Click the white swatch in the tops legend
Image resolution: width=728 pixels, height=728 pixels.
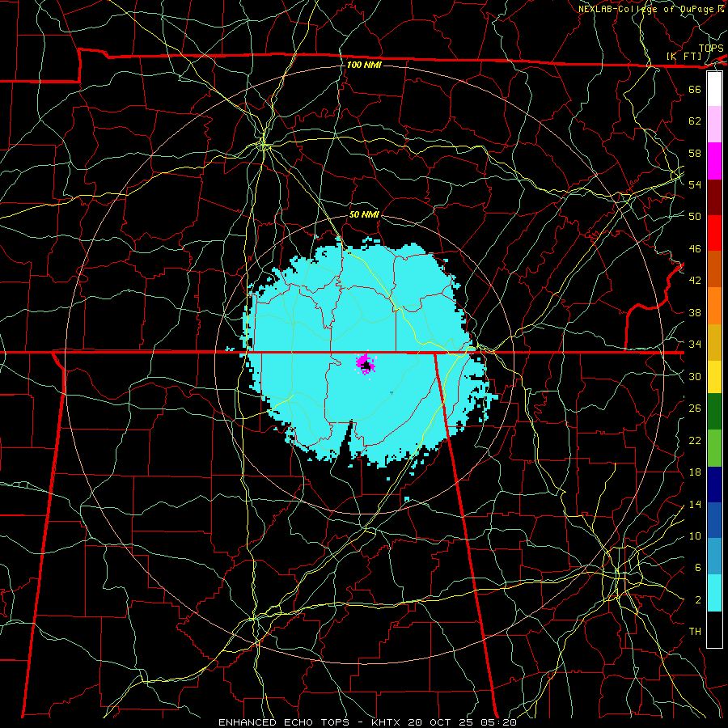point(714,89)
